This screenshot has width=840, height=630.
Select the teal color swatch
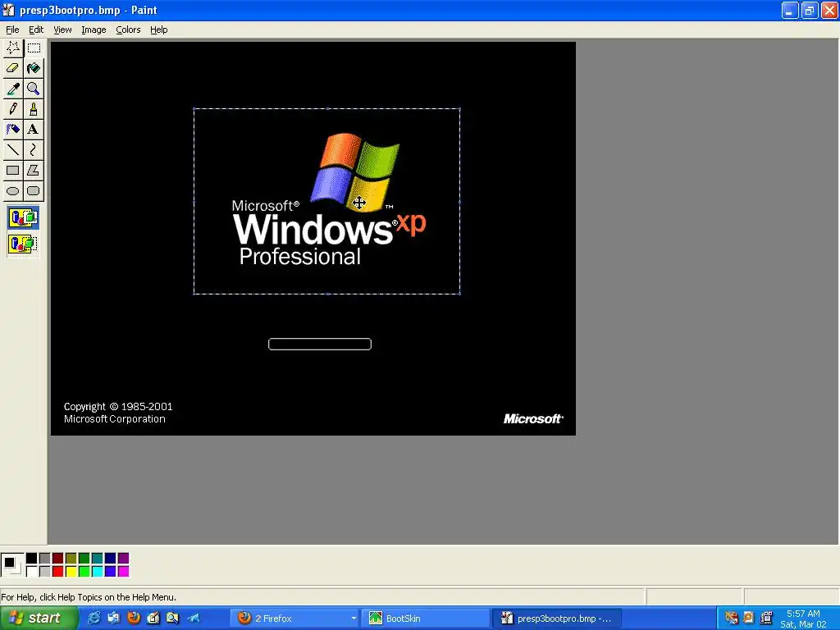click(98, 558)
